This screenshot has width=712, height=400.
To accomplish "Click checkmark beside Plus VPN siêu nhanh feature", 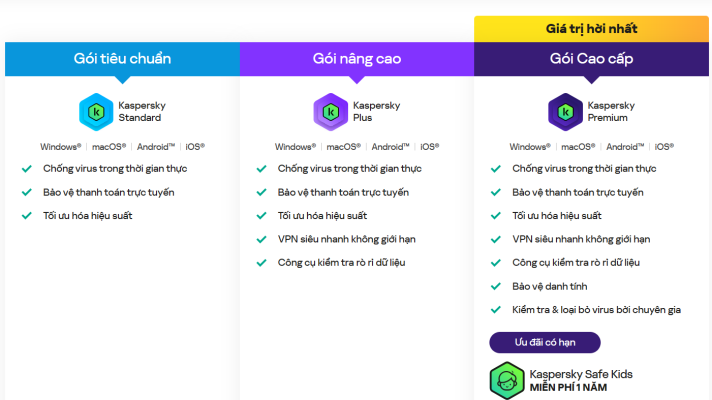I will (x=262, y=239).
